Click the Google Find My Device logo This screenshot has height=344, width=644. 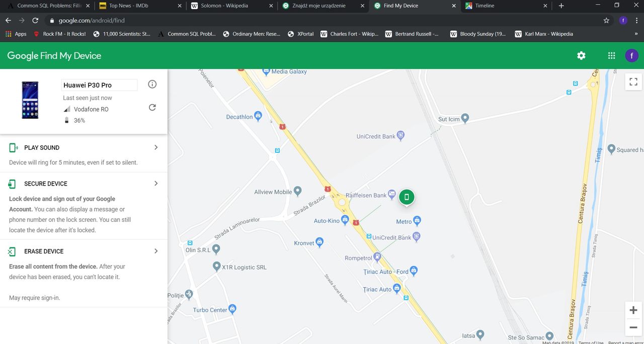tap(54, 56)
